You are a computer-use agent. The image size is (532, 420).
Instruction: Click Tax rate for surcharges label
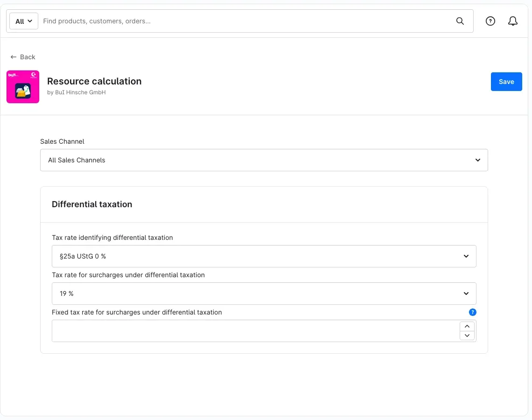pyautogui.click(x=128, y=275)
